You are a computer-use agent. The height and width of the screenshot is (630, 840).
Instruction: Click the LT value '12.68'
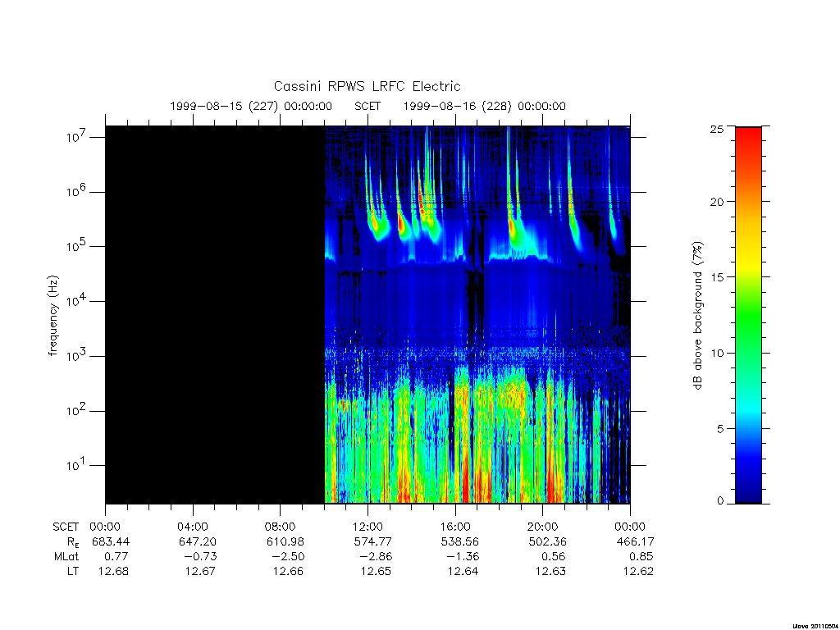pyautogui.click(x=113, y=572)
